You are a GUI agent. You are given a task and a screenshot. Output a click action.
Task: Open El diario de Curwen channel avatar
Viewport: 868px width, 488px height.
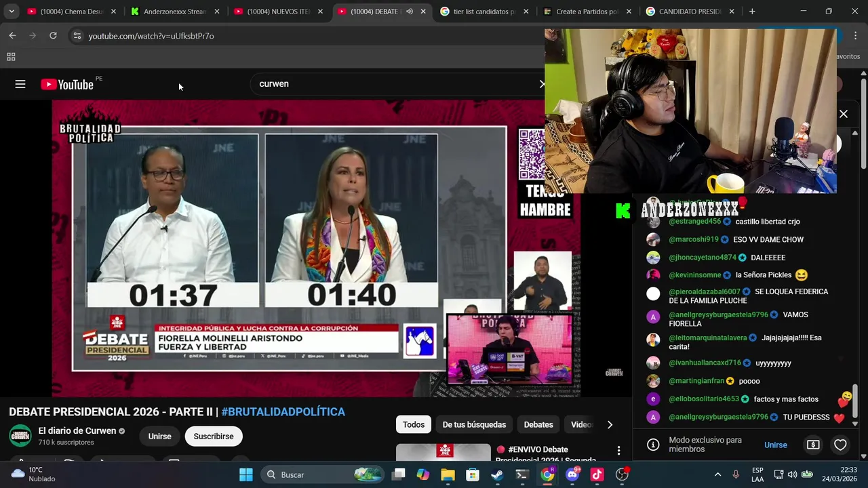pos(20,436)
